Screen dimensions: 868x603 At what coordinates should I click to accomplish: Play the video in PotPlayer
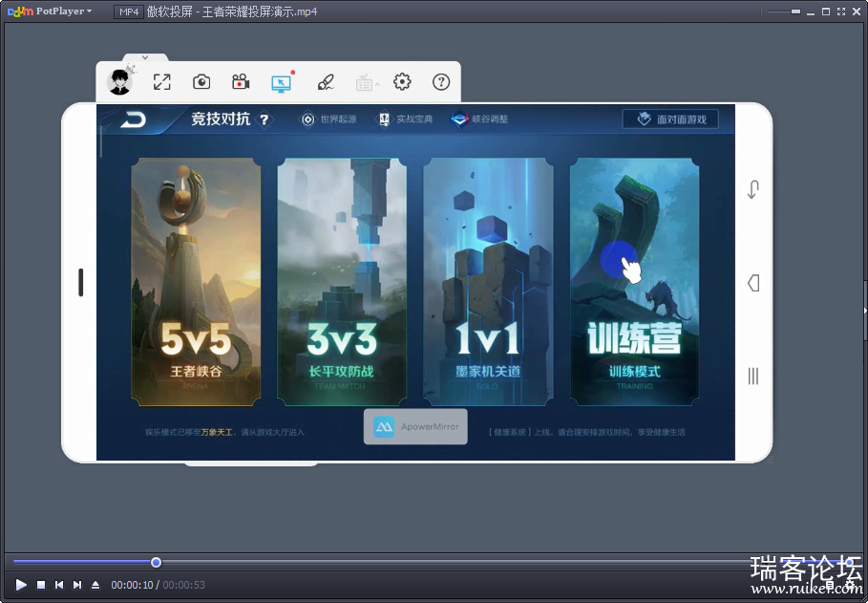click(21, 585)
